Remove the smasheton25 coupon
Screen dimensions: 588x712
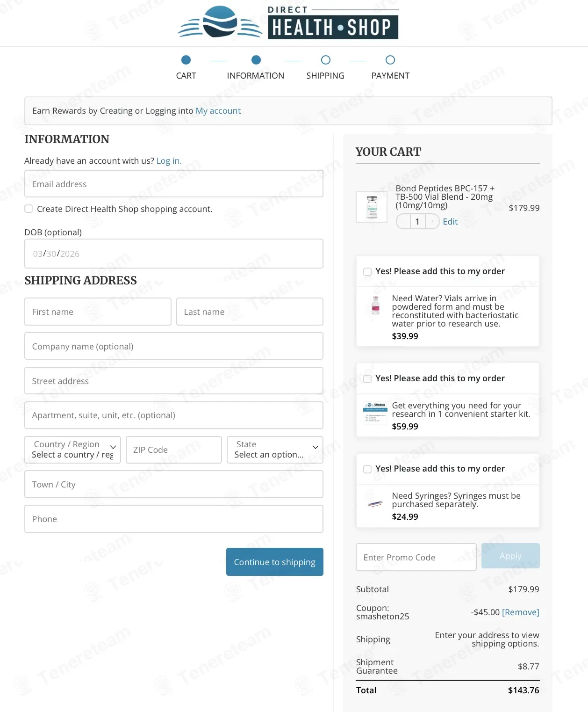coord(520,612)
